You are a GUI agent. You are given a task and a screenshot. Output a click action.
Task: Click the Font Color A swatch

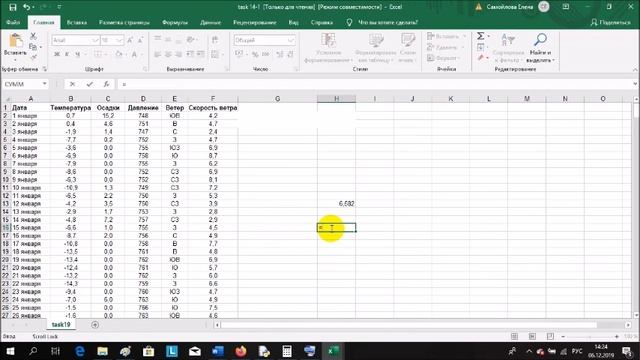134,54
